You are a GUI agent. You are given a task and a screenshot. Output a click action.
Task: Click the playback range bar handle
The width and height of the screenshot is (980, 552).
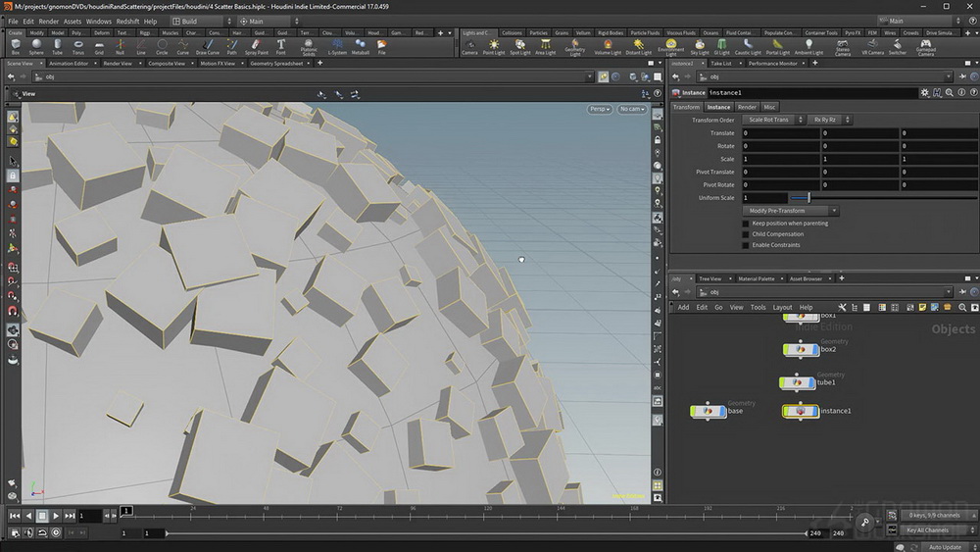point(167,533)
